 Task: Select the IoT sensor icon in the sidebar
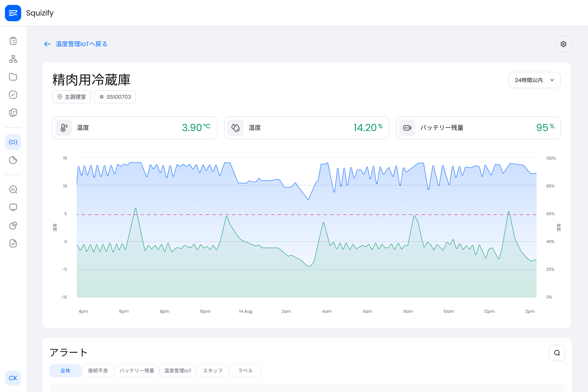[13, 142]
